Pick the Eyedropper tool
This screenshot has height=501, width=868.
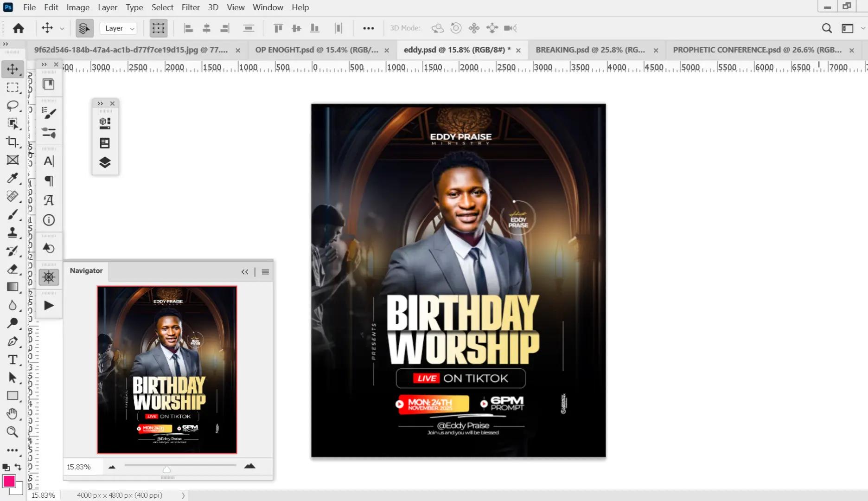(x=13, y=178)
